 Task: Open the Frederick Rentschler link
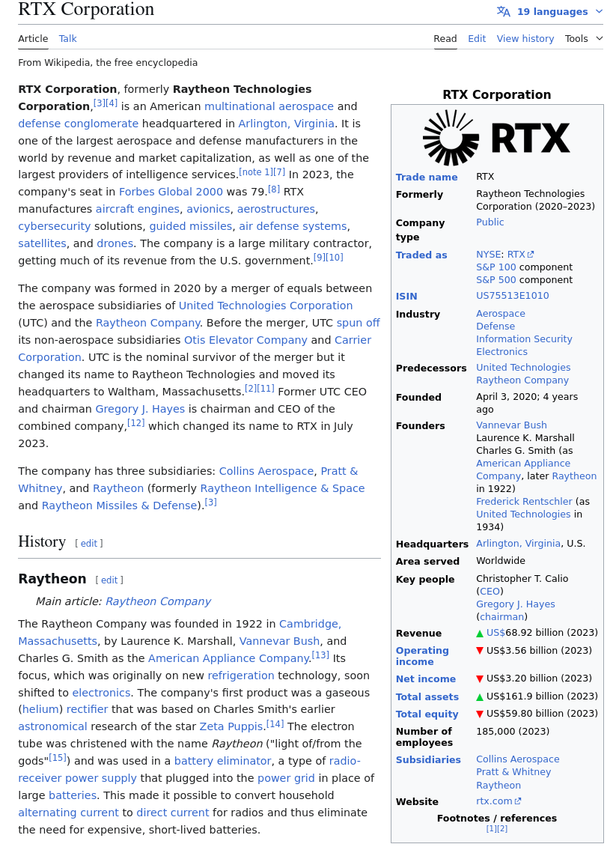(524, 502)
